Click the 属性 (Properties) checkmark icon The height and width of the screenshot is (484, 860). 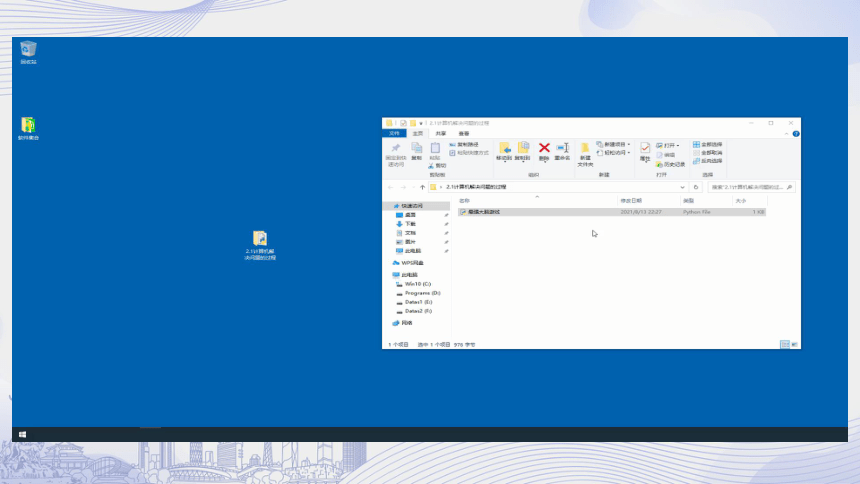(645, 148)
